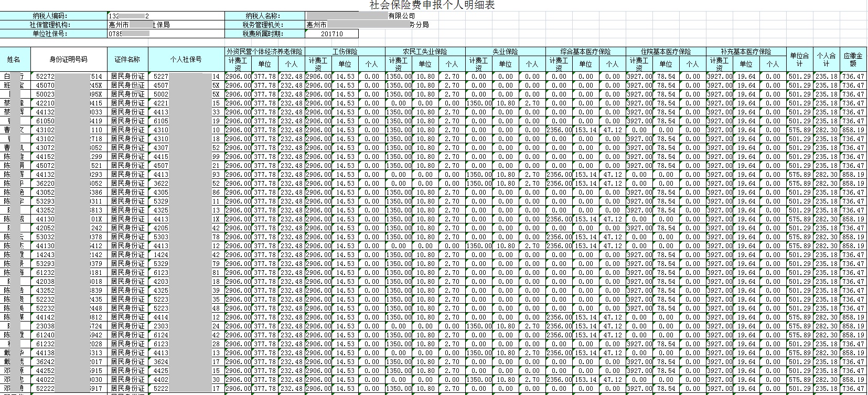The image size is (868, 395).
Task: Click 单位 subheader under 补充基本医疗保险
Action: (746, 64)
